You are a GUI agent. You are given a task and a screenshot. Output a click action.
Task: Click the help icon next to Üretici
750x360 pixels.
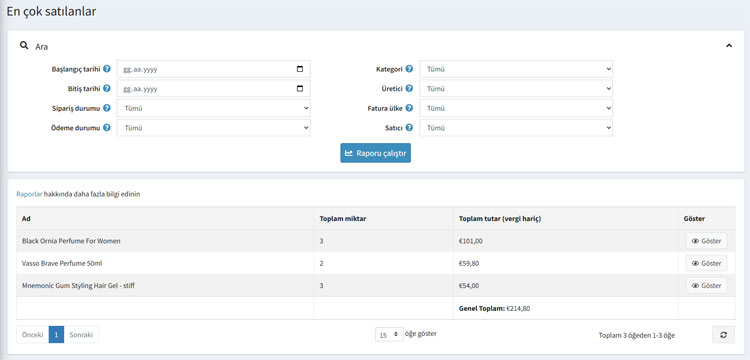tap(409, 88)
